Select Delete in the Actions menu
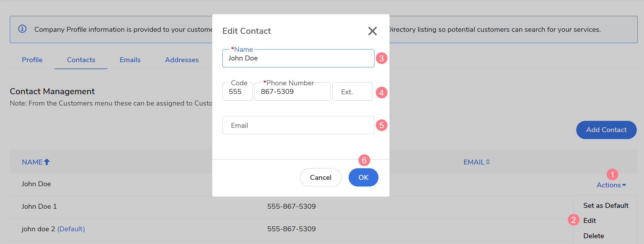The width and height of the screenshot is (644, 244). [594, 236]
